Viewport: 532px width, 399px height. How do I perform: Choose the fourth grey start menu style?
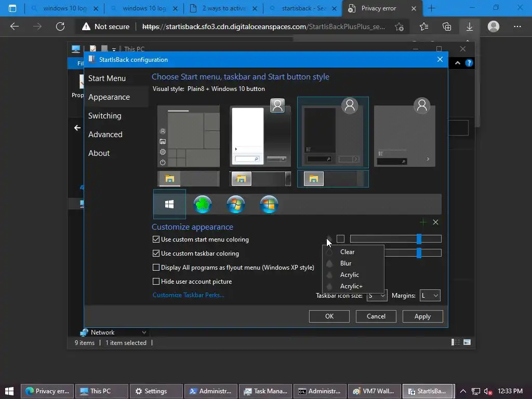pyautogui.click(x=405, y=132)
